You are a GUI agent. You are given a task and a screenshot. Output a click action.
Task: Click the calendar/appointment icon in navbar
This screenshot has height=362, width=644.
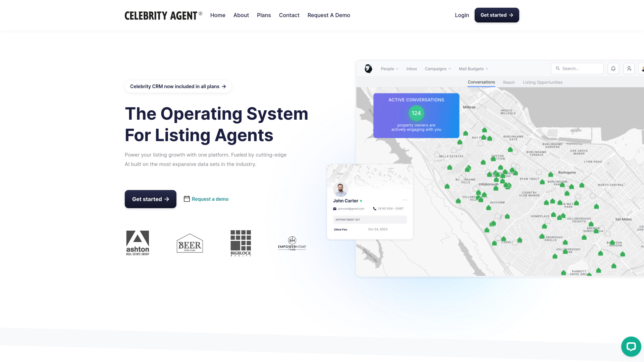pyautogui.click(x=186, y=199)
